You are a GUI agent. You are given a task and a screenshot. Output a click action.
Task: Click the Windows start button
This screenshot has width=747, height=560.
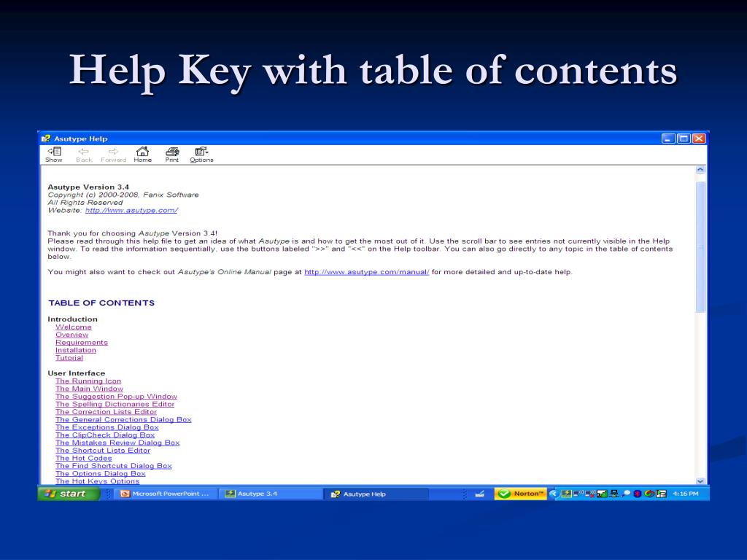(69, 494)
